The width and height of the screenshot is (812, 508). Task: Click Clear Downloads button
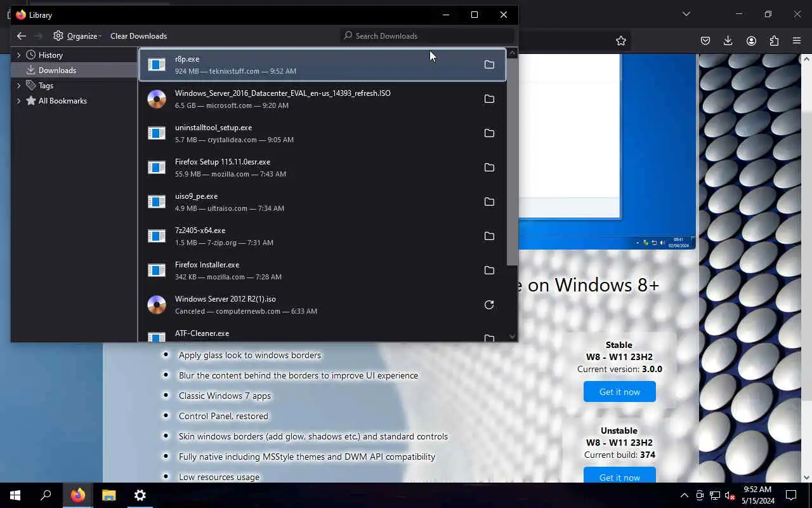138,36
